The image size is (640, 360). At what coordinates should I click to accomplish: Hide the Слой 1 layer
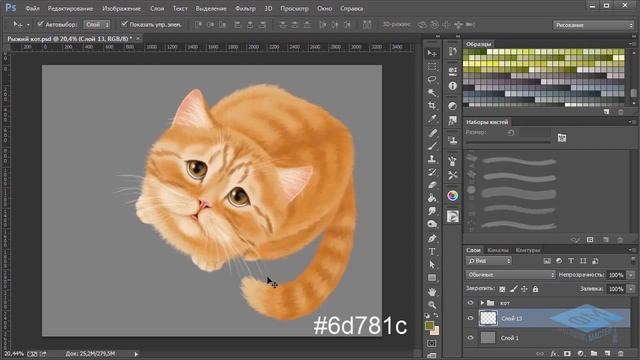coord(470,338)
